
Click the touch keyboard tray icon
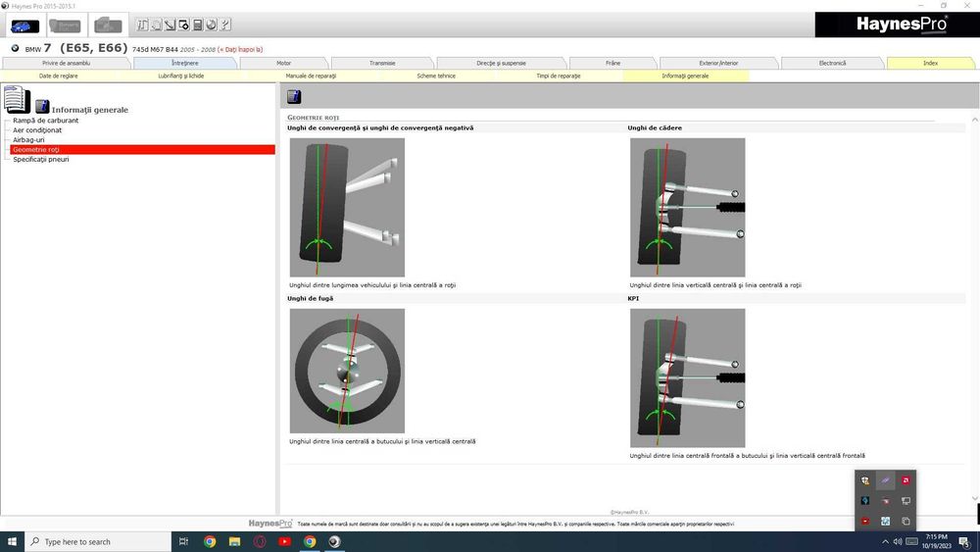(x=911, y=541)
